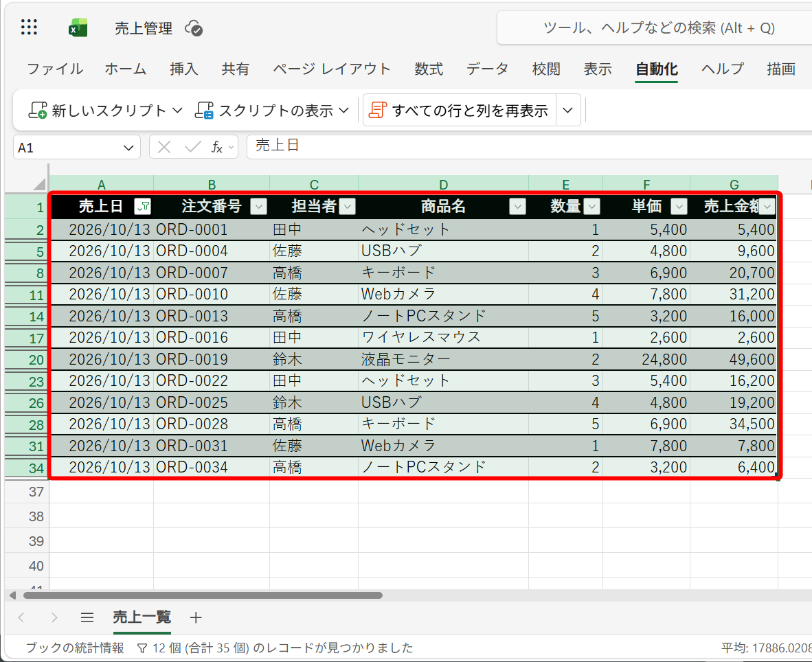
Task: Click the select all corner triangle
Action: click(x=39, y=184)
